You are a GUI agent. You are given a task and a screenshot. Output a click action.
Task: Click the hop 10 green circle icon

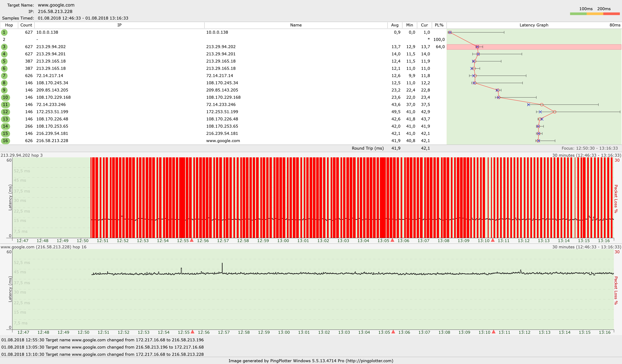tap(5, 97)
